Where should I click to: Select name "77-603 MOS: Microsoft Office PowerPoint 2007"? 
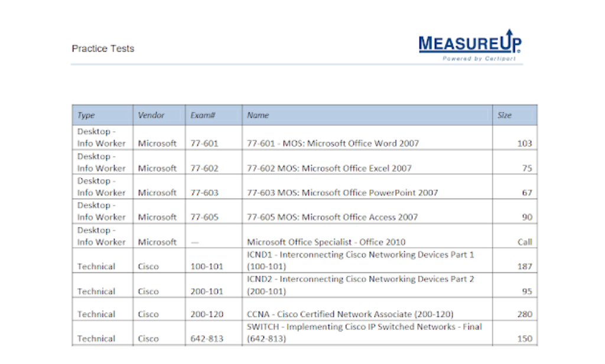343,193
